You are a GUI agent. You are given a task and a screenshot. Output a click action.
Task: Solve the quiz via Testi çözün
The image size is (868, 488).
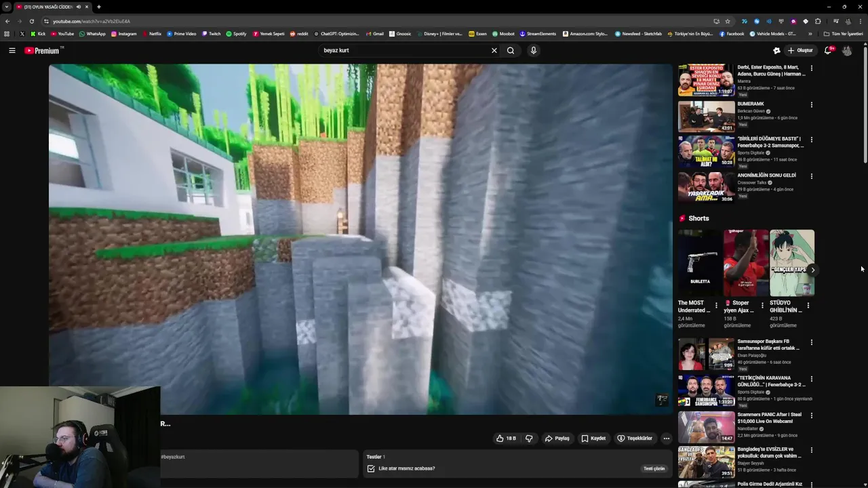coord(654,468)
